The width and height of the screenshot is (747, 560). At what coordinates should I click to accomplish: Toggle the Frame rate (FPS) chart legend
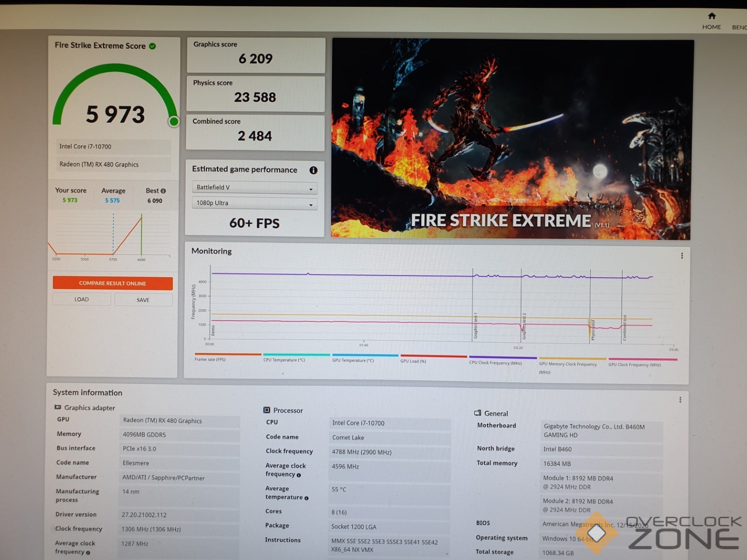click(227, 357)
